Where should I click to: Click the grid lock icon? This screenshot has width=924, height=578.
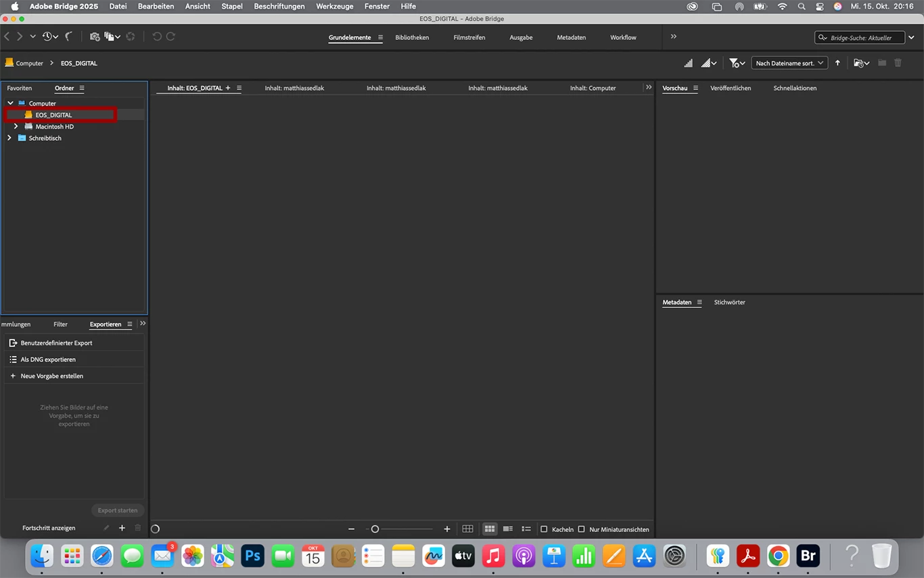point(467,529)
